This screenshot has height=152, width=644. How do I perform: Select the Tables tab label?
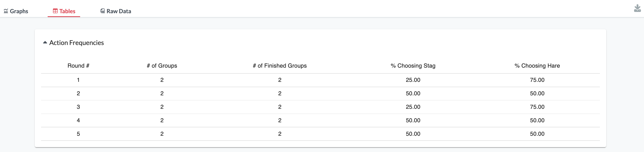point(67,11)
